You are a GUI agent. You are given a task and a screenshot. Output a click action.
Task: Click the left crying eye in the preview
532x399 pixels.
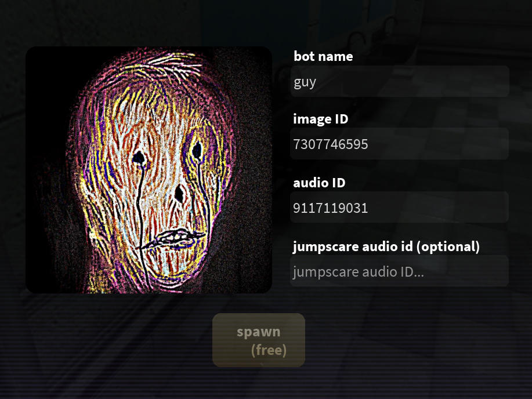point(139,158)
